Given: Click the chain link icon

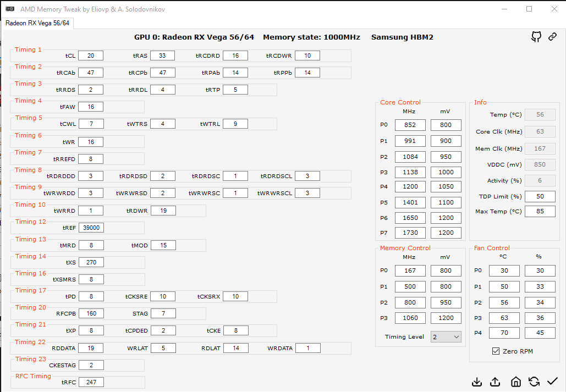Looking at the screenshot, I should coord(552,36).
